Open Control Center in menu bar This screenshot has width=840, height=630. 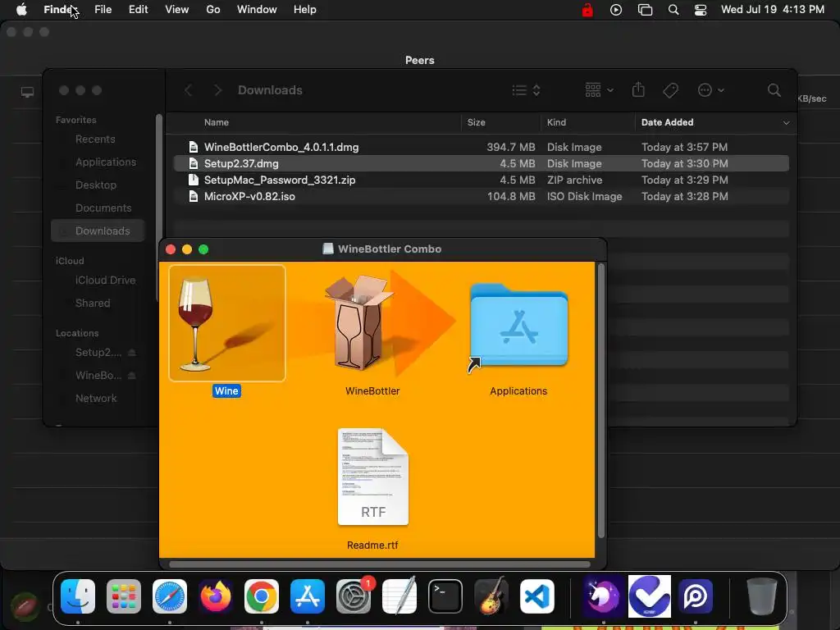(701, 10)
